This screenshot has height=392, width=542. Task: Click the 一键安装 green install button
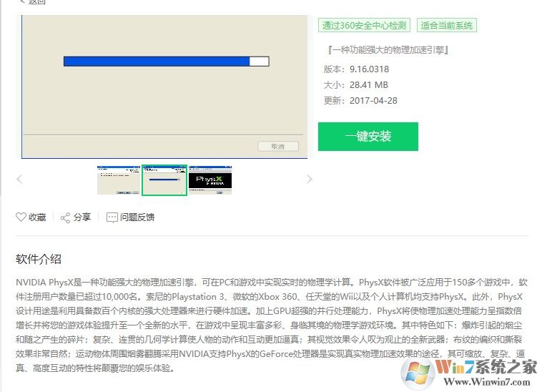pos(368,136)
